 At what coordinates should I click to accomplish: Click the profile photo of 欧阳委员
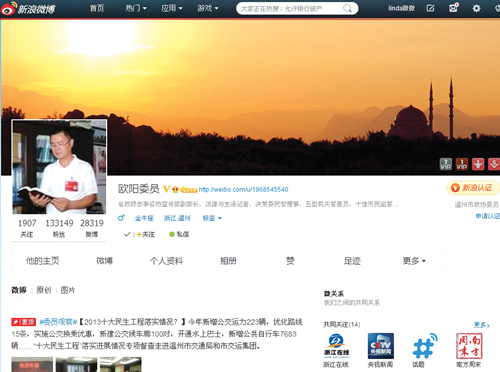tap(59, 167)
